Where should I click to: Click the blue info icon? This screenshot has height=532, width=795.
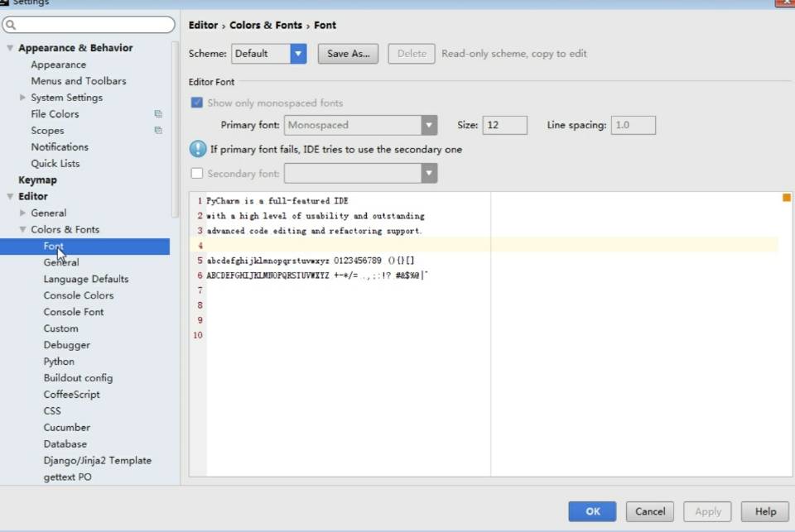point(198,149)
